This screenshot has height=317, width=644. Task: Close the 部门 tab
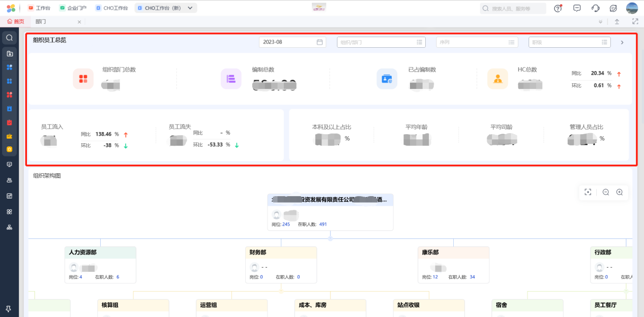[x=79, y=22]
